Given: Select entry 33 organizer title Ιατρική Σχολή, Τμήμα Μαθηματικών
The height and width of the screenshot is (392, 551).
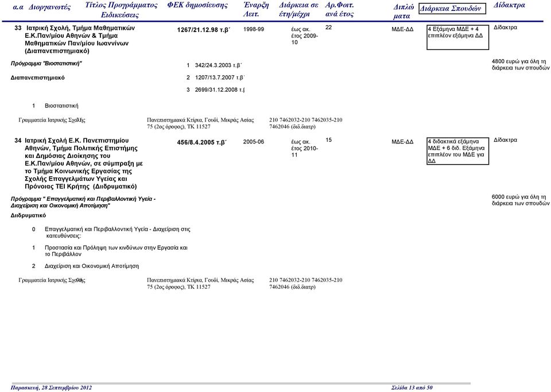Looking at the screenshot, I should (80, 40).
